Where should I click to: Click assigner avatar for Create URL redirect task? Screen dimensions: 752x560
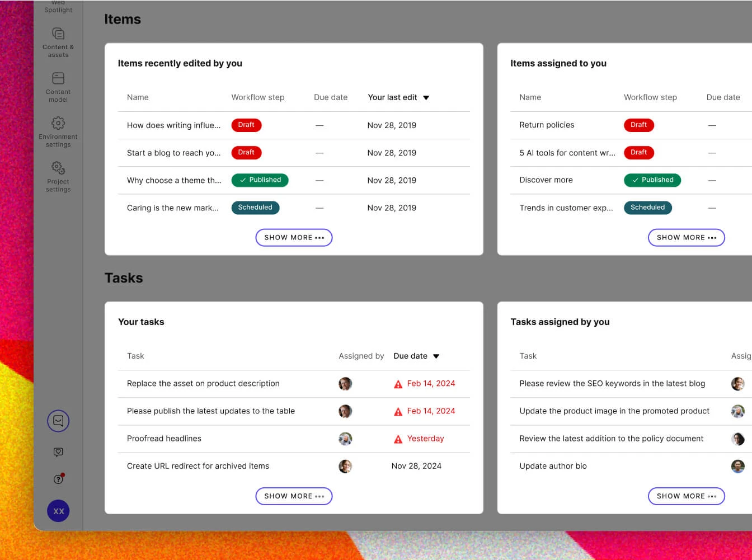[345, 466]
